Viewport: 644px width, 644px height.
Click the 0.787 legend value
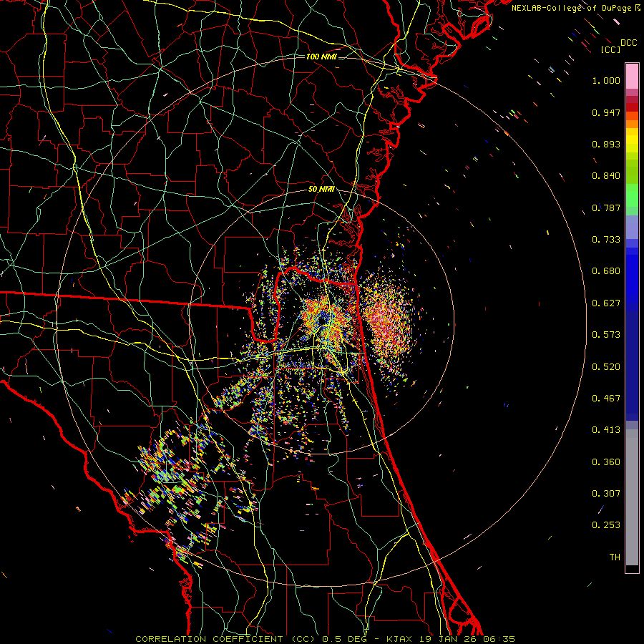(x=606, y=208)
